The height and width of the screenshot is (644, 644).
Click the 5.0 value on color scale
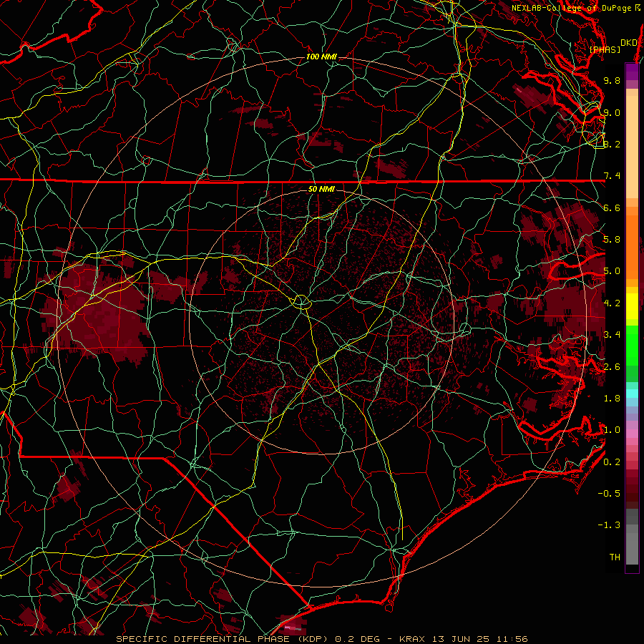pos(612,271)
